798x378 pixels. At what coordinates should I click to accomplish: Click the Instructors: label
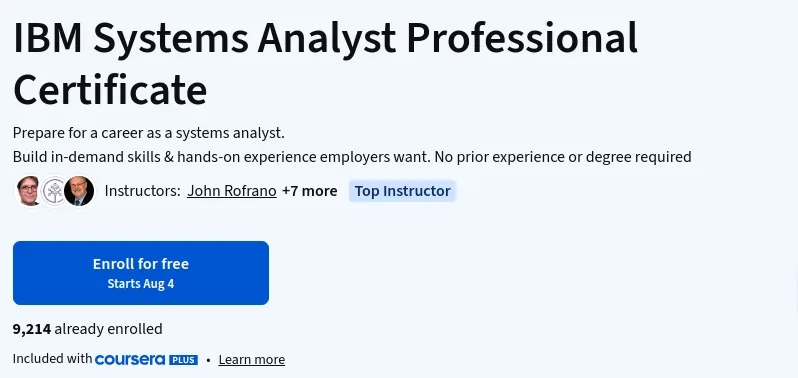click(142, 191)
